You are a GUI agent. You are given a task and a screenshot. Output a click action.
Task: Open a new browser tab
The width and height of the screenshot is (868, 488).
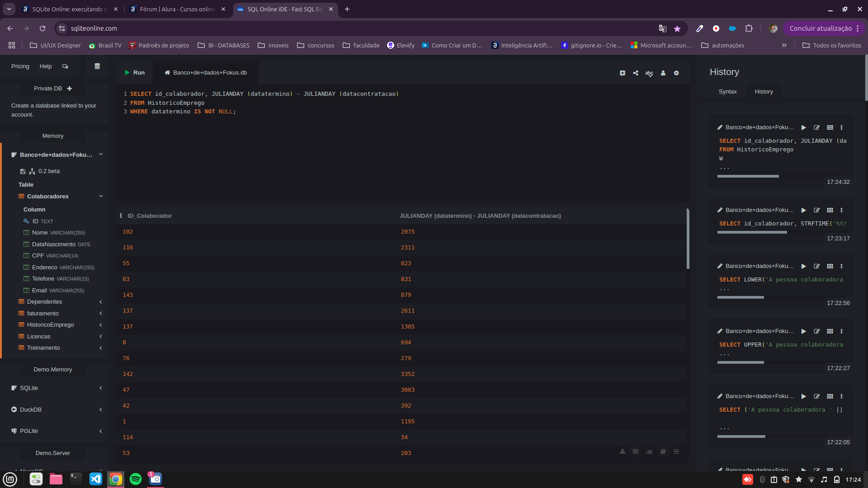coord(347,9)
